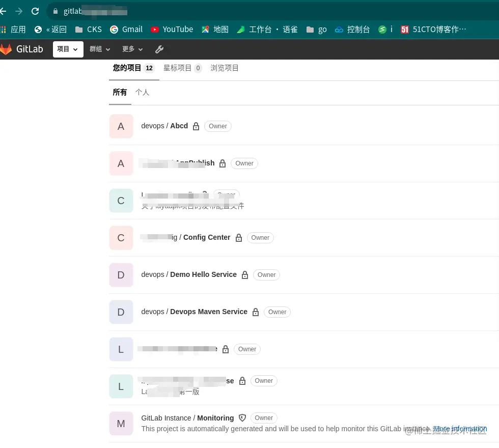Open the Demo Hello Service project

tap(189, 274)
